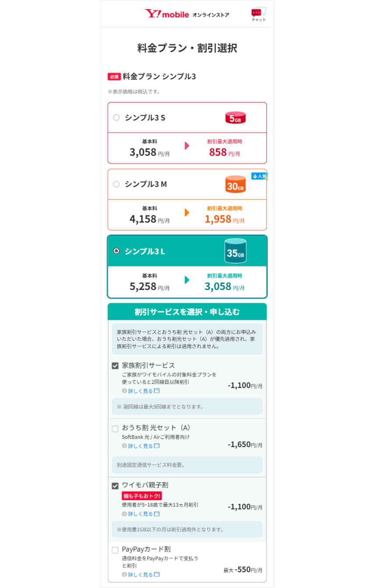The height and width of the screenshot is (588, 375).
Task: Open 詳しく見る under ワイモバ親子割
Action: coord(141,514)
